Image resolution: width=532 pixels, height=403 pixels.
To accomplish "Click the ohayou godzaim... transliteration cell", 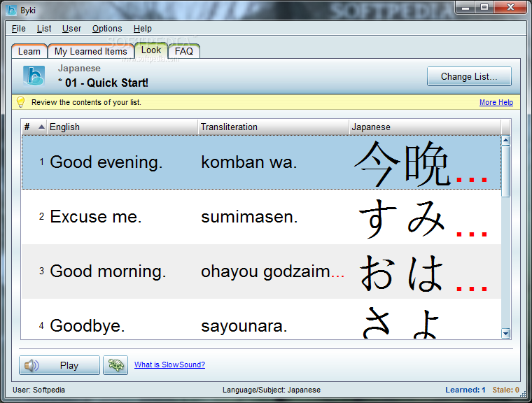I will (273, 271).
